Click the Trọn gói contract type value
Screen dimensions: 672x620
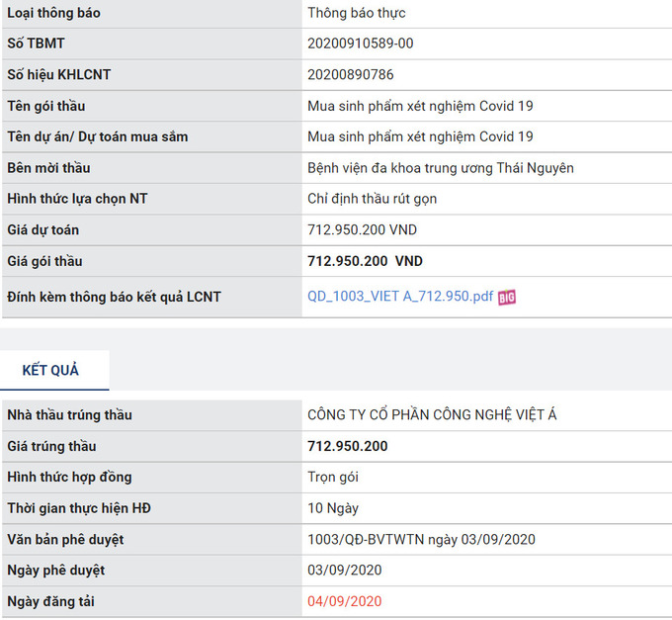[333, 477]
